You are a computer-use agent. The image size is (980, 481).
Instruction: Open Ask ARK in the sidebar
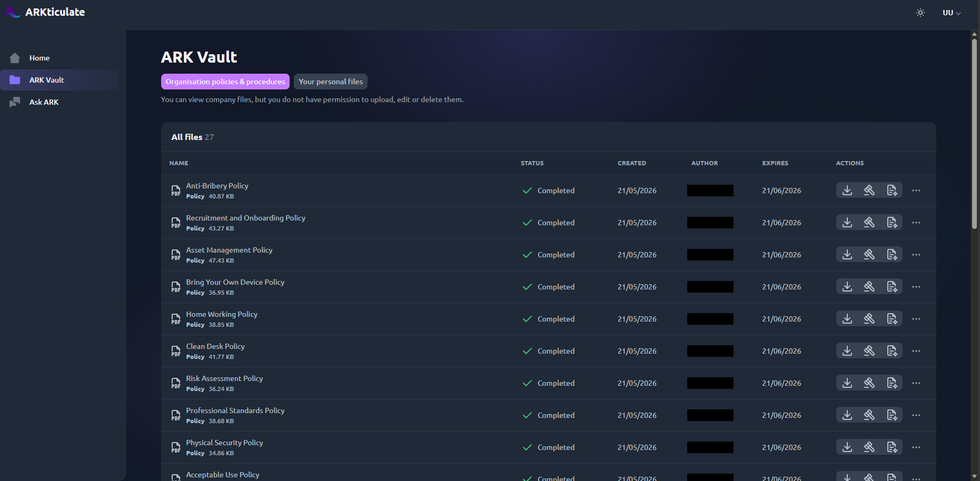(x=59, y=102)
